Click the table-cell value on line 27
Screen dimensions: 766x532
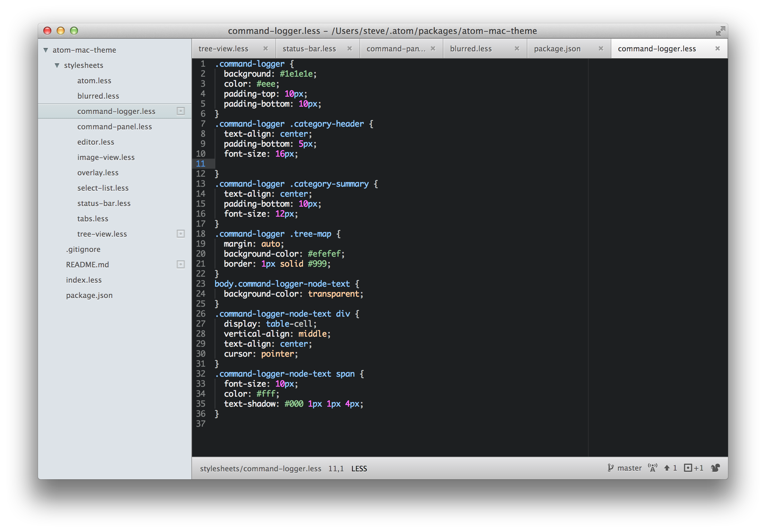289,324
